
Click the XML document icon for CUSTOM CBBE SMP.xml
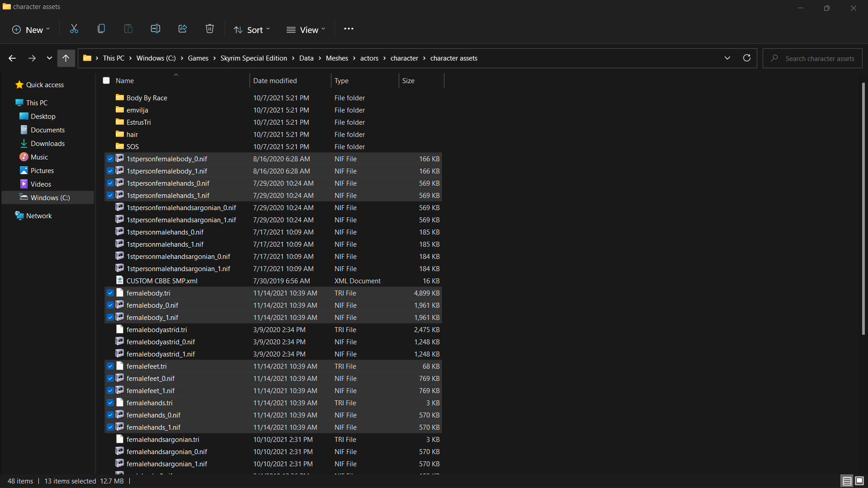[119, 281]
